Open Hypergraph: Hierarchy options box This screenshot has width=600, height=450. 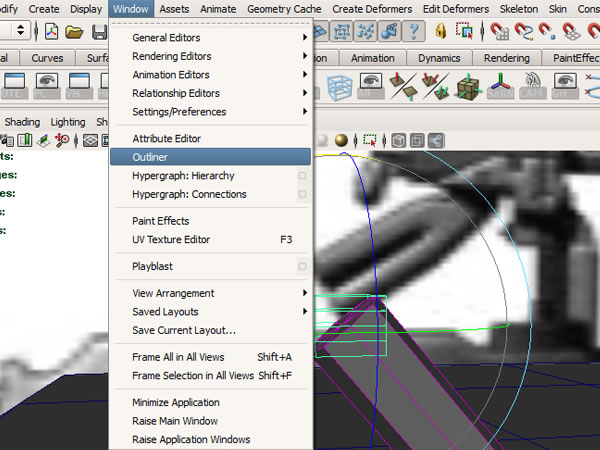(302, 176)
